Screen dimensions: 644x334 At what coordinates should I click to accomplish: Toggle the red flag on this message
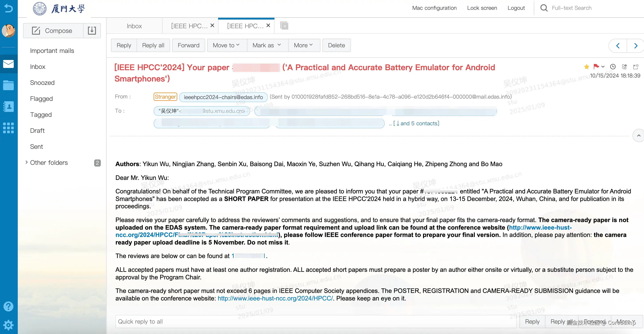point(596,66)
